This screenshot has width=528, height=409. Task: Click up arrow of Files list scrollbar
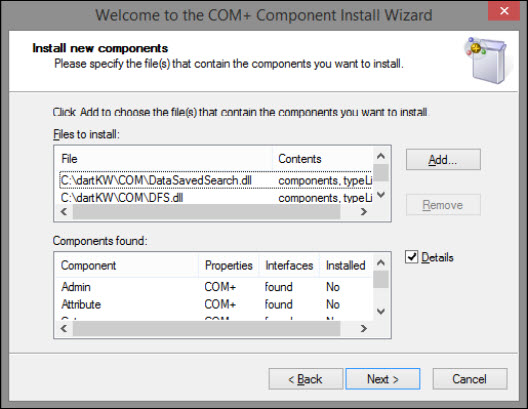tap(381, 156)
